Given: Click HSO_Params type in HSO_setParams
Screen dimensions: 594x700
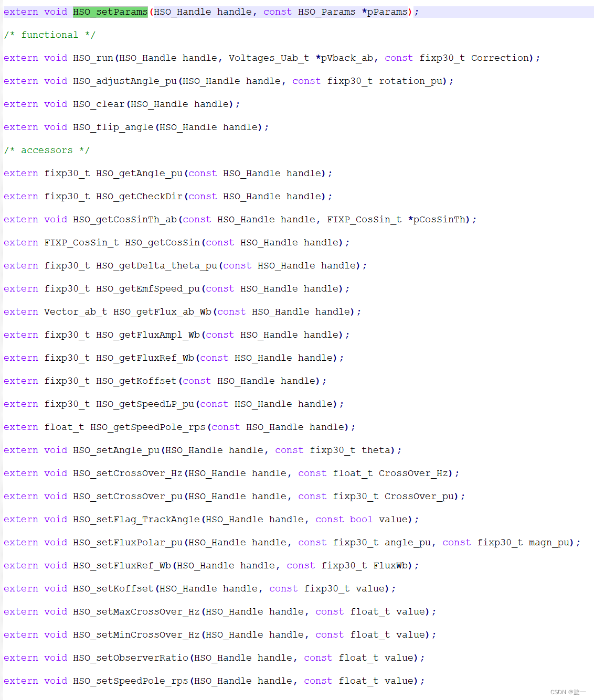Looking at the screenshot, I should coord(326,12).
